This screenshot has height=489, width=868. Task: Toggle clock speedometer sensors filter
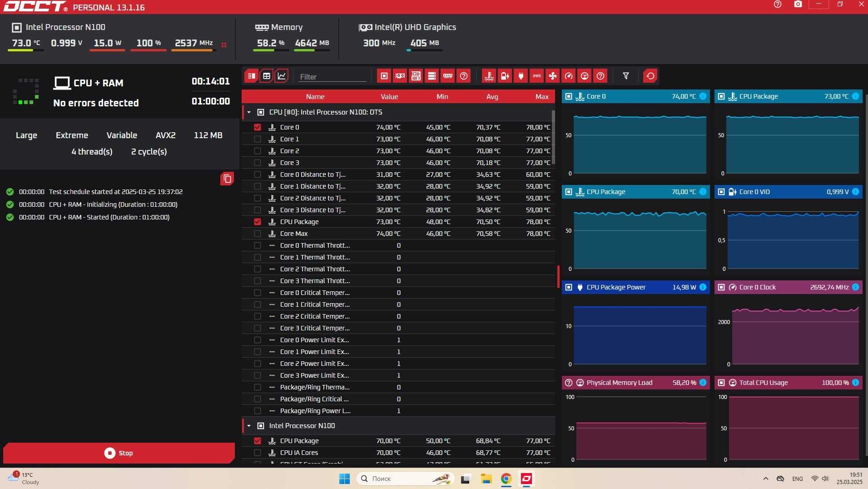(x=569, y=76)
